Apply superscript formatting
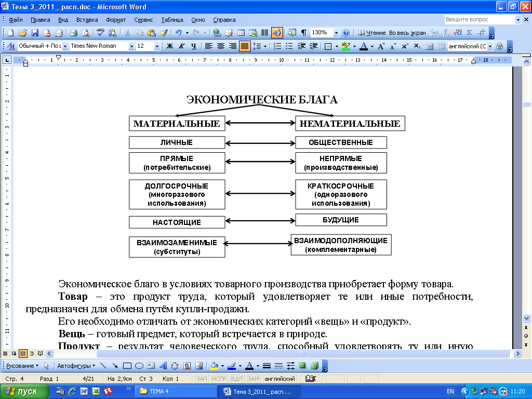The width and height of the screenshot is (532, 399). click(405, 46)
